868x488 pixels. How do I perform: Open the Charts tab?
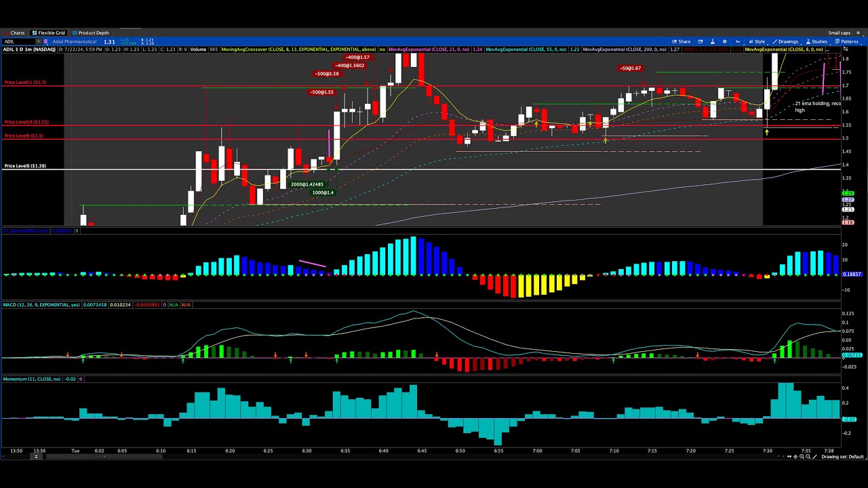pyautogui.click(x=14, y=33)
